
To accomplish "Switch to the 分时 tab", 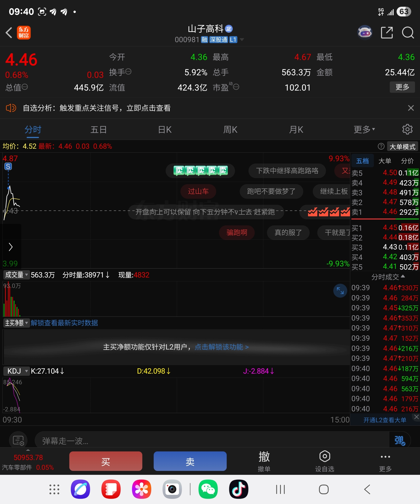I will [x=33, y=130].
